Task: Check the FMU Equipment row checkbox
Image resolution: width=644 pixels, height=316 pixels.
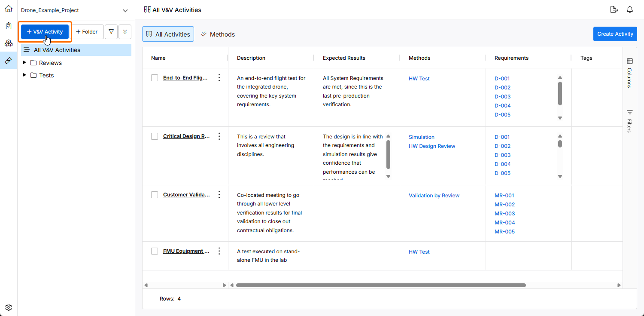Action: [155, 251]
